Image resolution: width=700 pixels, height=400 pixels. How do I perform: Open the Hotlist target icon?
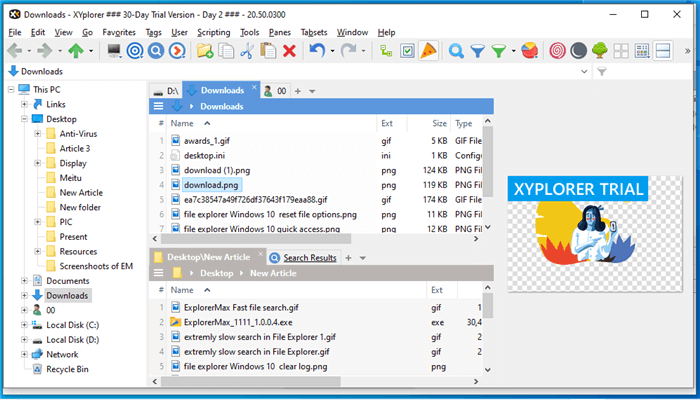pos(135,51)
